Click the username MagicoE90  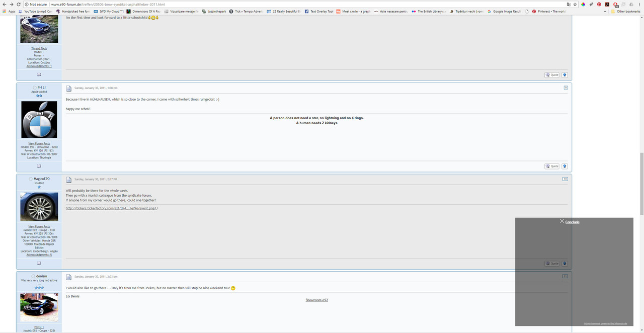click(42, 179)
